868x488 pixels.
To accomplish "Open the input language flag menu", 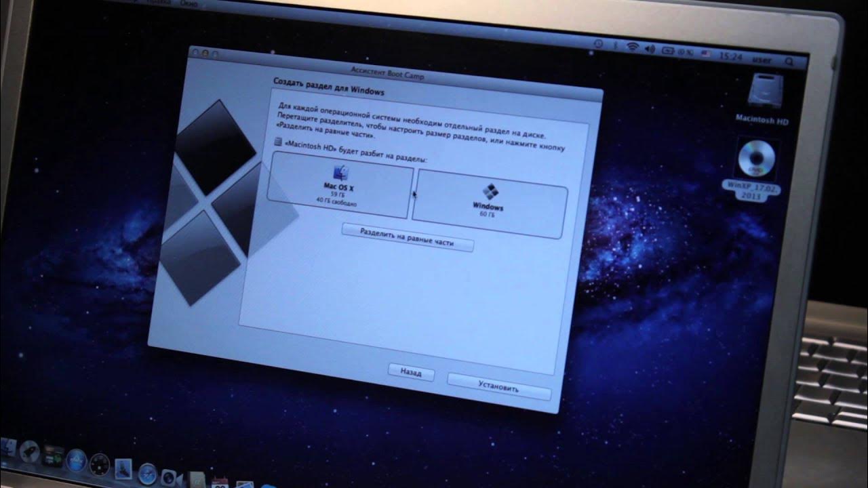I will click(706, 54).
